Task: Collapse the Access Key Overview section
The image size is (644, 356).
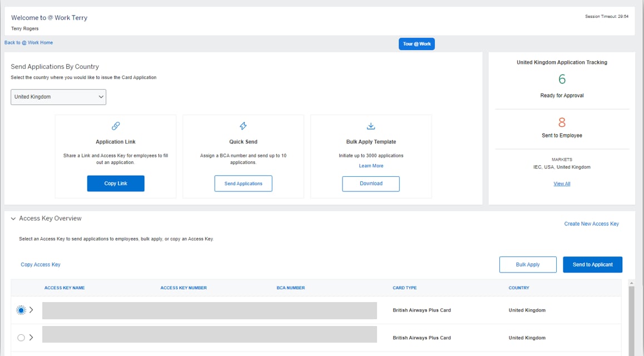Action: [13, 218]
